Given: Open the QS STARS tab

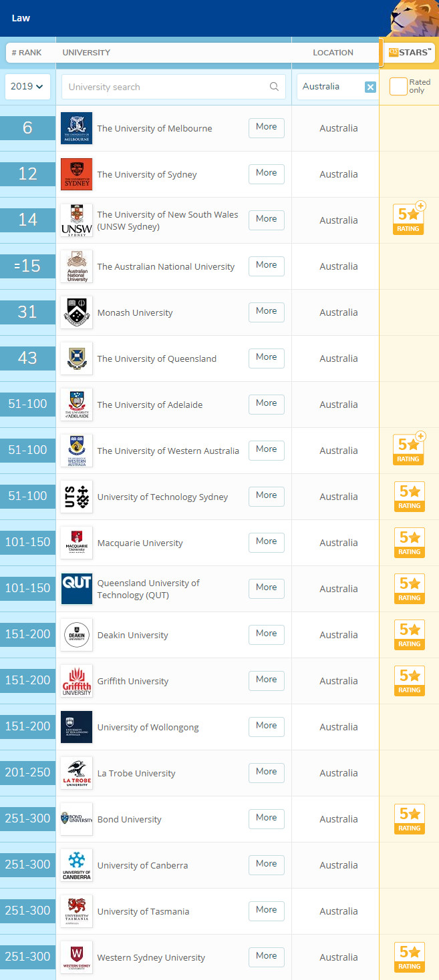Looking at the screenshot, I should pos(410,52).
